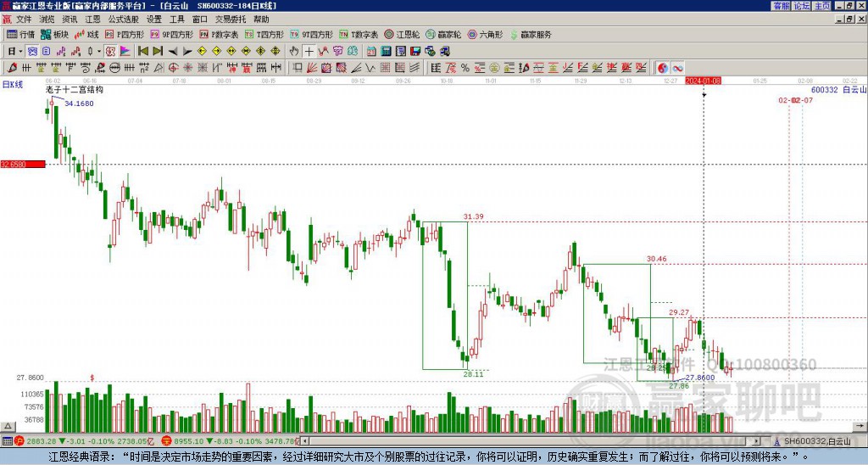868x465 pixels.
Task: Click the circled horizontal line tool icon
Action: point(114,68)
